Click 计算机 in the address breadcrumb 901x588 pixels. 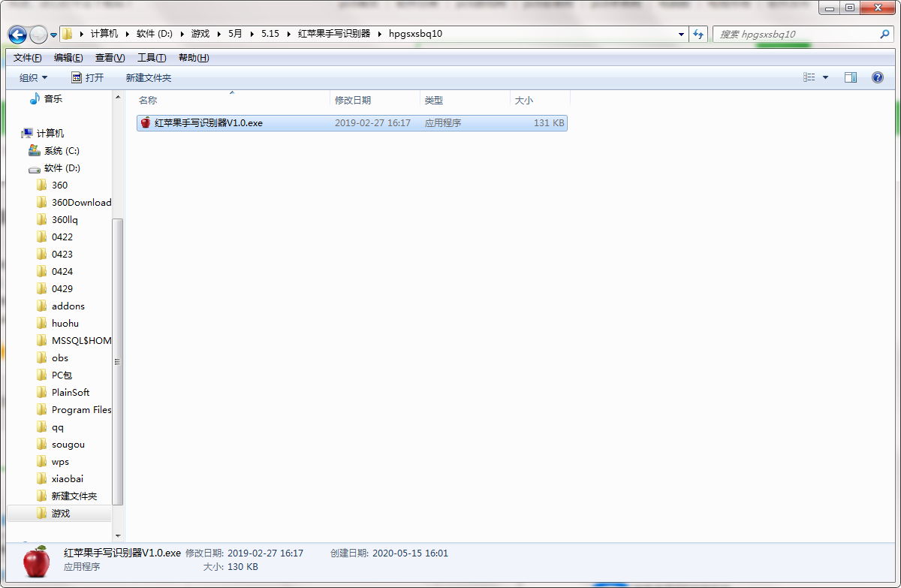coord(104,34)
